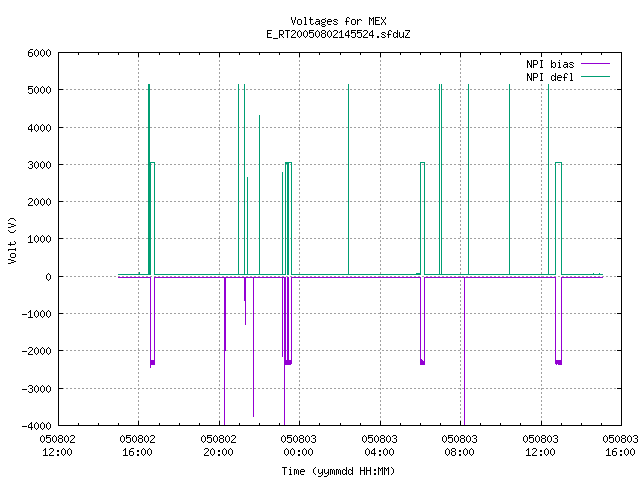Click the 6000 y-axis tick label
Image resolution: width=640 pixels, height=480 pixels.
point(40,53)
